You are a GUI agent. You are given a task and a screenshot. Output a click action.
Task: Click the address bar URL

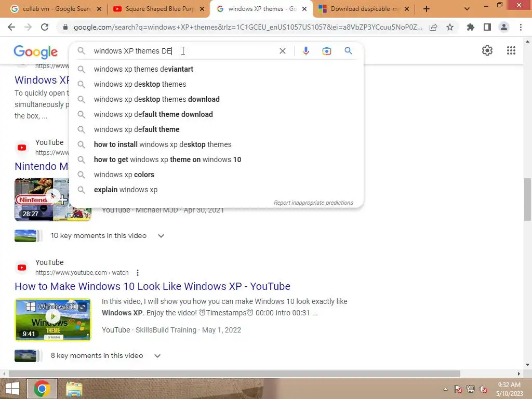[x=248, y=28]
